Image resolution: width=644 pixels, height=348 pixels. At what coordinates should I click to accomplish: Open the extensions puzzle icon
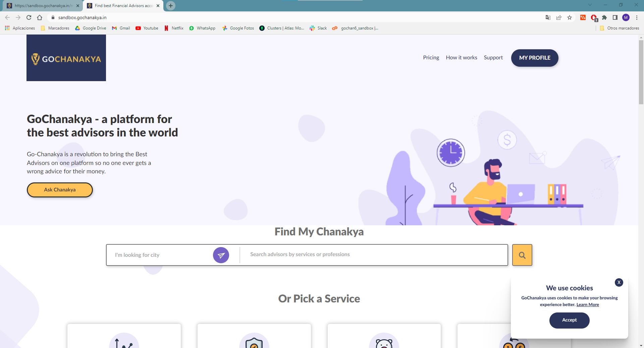[x=604, y=17]
